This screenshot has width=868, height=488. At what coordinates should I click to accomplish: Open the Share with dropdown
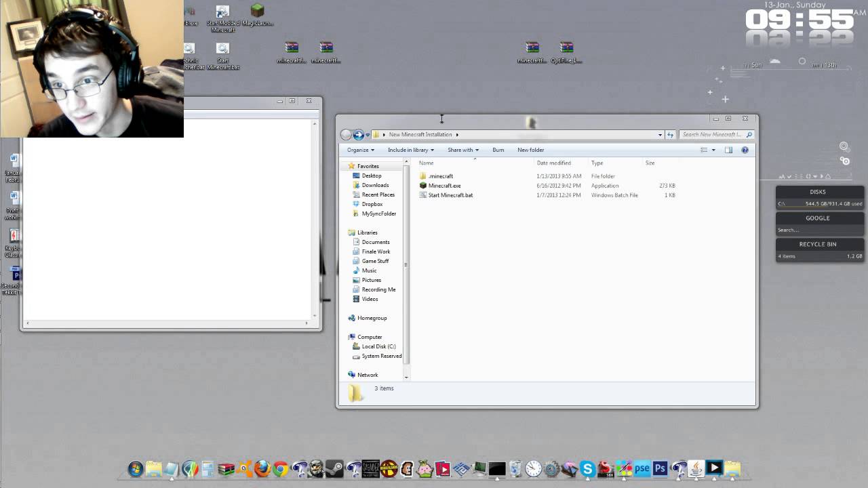[x=463, y=150]
